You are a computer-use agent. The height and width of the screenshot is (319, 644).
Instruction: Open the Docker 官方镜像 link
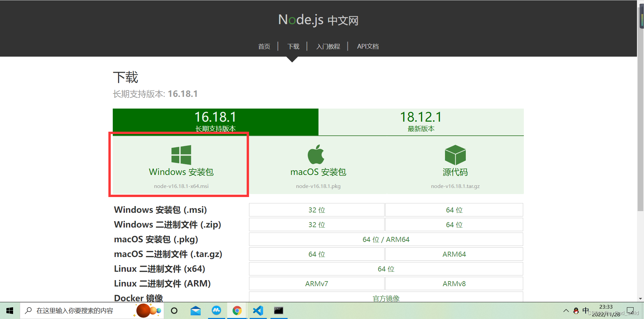tap(386, 297)
